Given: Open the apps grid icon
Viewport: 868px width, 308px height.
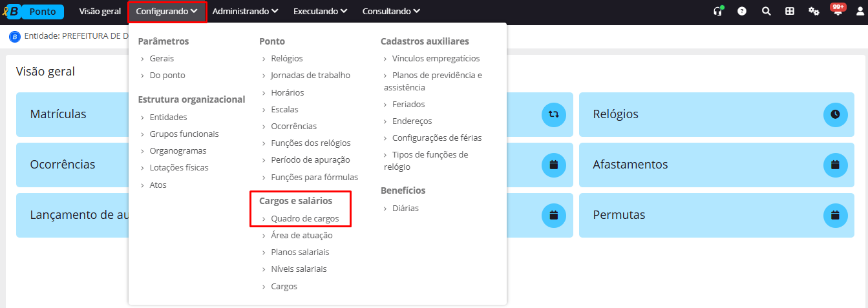Looking at the screenshot, I should 790,11.
